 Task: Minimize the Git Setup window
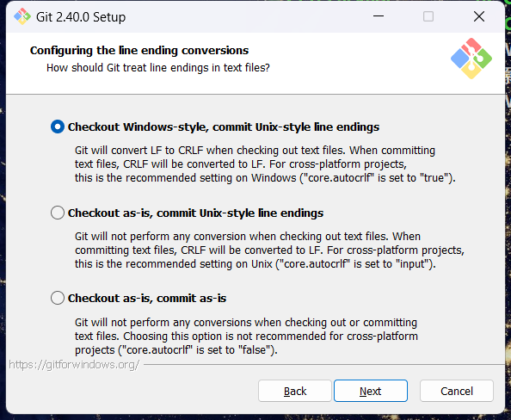coord(379,16)
